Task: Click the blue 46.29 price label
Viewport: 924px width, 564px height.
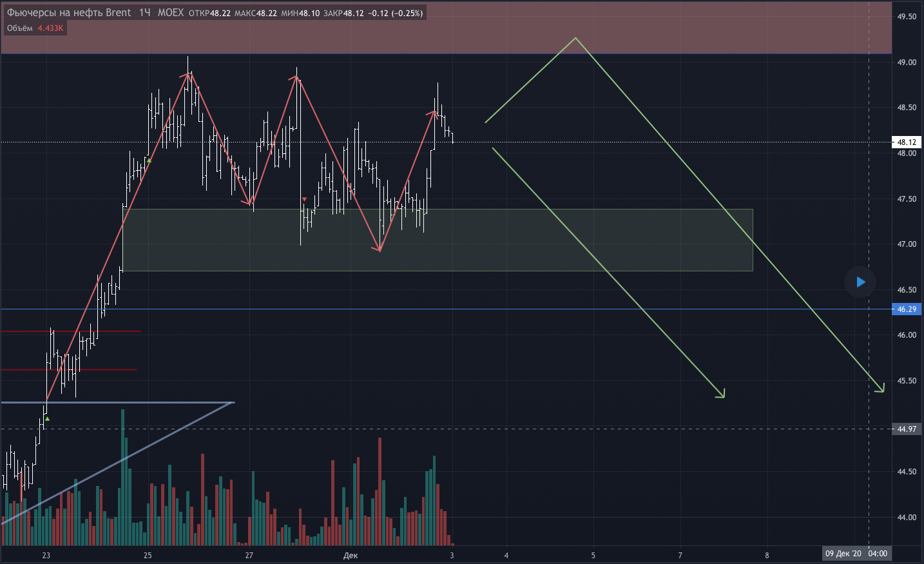Action: pos(907,309)
